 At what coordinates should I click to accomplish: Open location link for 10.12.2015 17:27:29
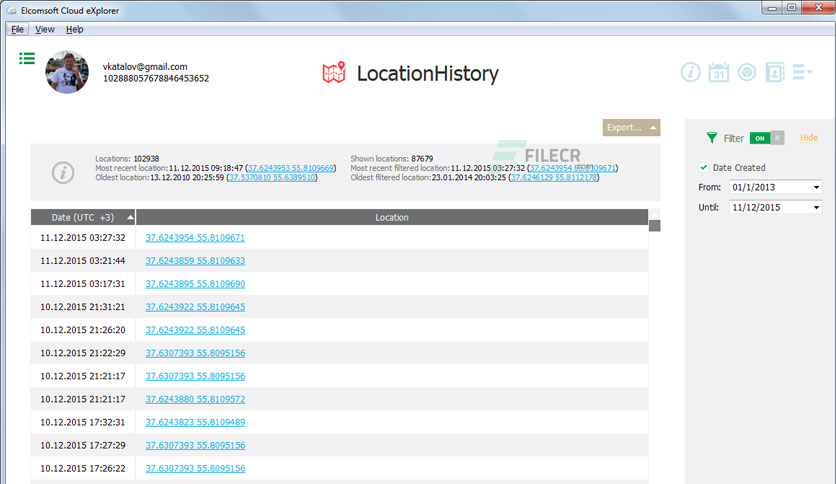click(195, 445)
